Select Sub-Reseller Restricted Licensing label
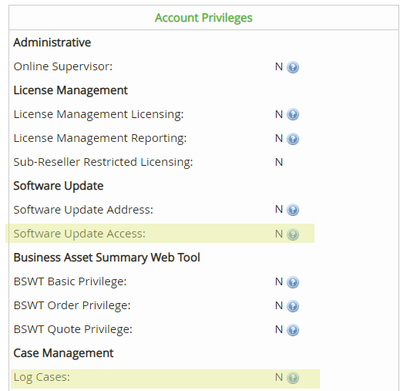The image size is (400, 391). click(103, 162)
